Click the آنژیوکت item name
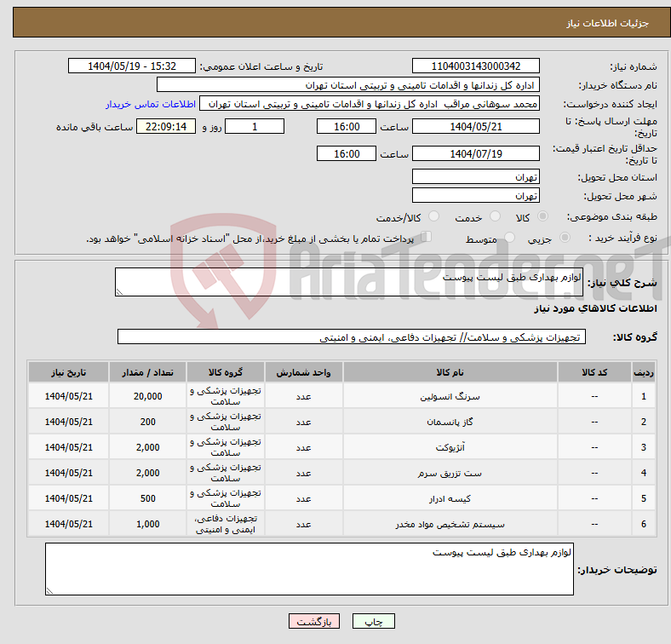 450,447
